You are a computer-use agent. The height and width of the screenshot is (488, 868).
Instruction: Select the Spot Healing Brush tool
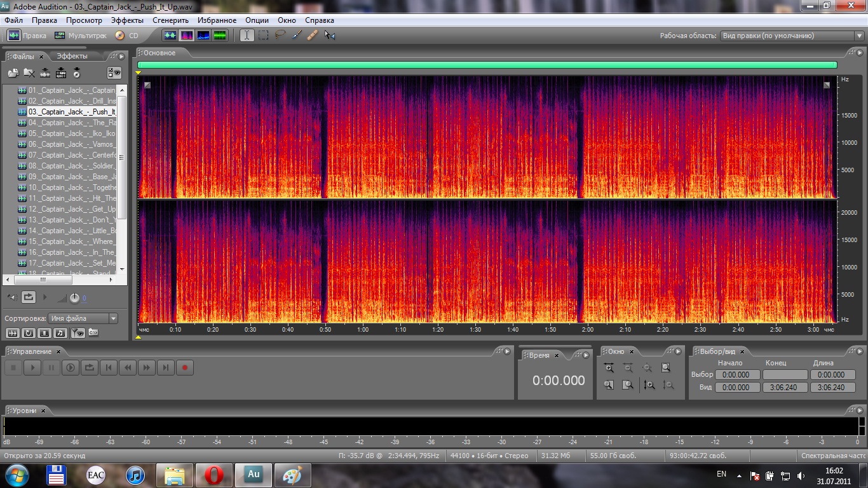click(x=313, y=36)
